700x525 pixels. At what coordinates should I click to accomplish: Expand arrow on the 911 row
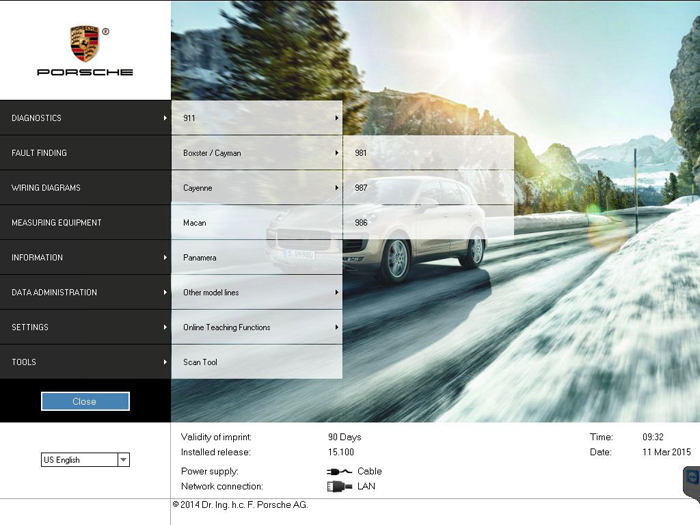click(x=337, y=118)
